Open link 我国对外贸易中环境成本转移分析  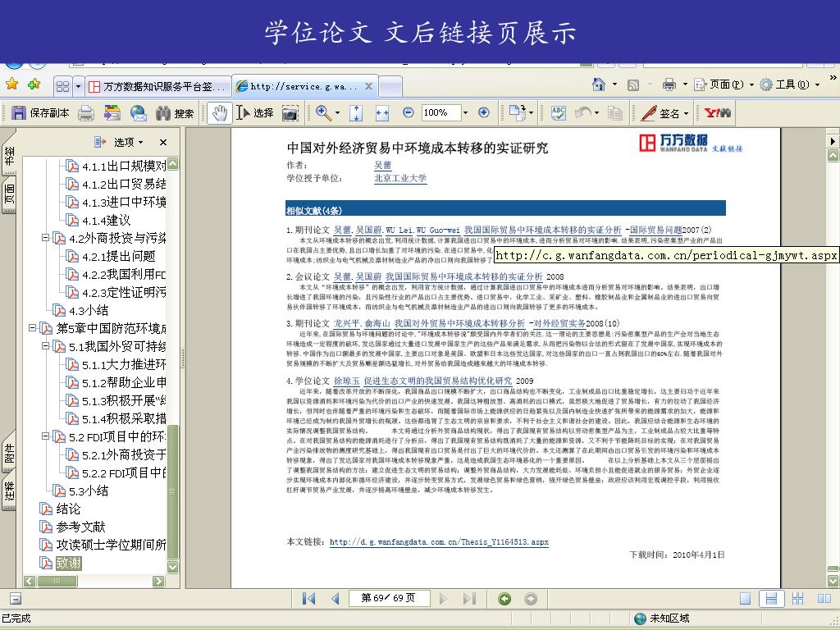(x=459, y=323)
